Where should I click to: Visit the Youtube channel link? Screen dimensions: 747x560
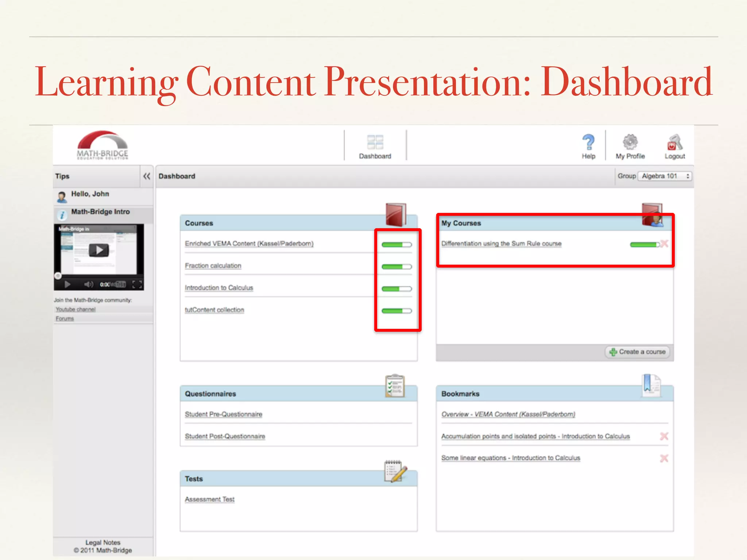click(x=76, y=310)
